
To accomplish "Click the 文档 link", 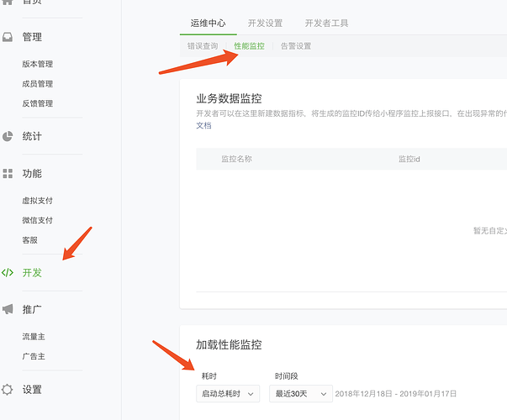I will coord(203,125).
